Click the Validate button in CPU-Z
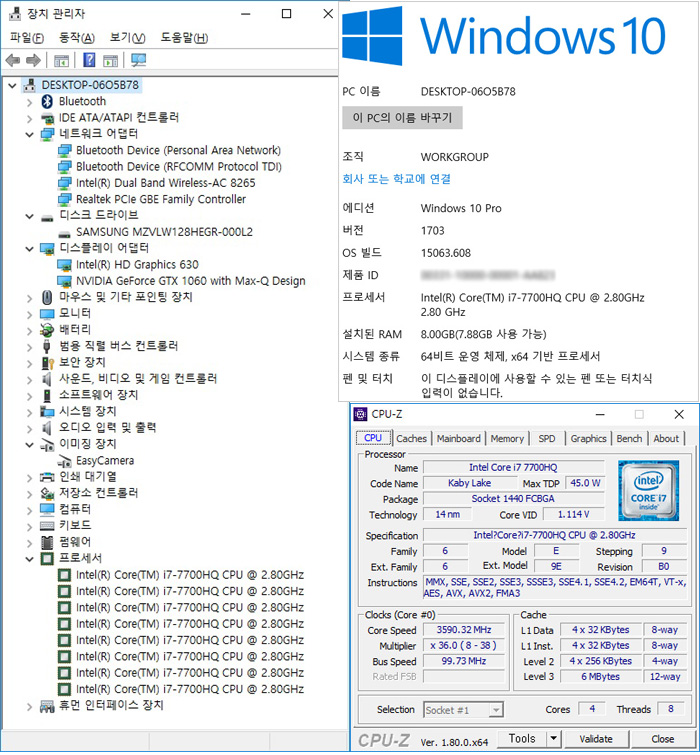The height and width of the screenshot is (755, 700). pos(596,739)
